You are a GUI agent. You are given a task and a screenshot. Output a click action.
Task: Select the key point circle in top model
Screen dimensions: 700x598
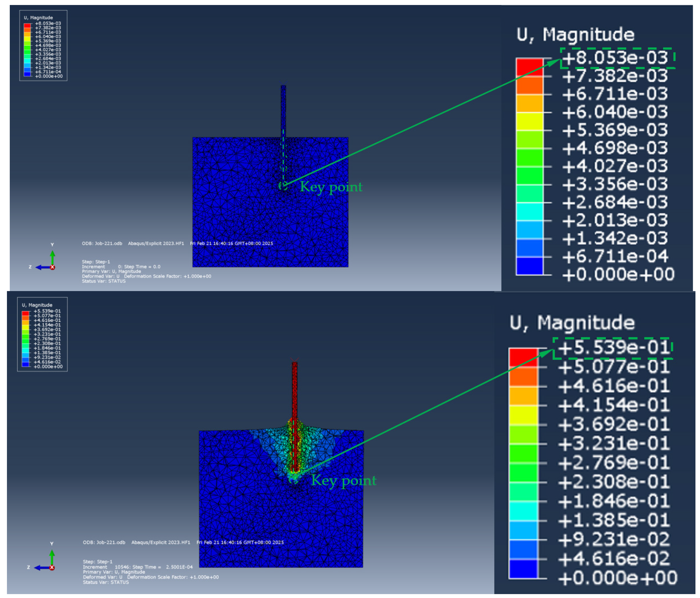[x=283, y=186]
